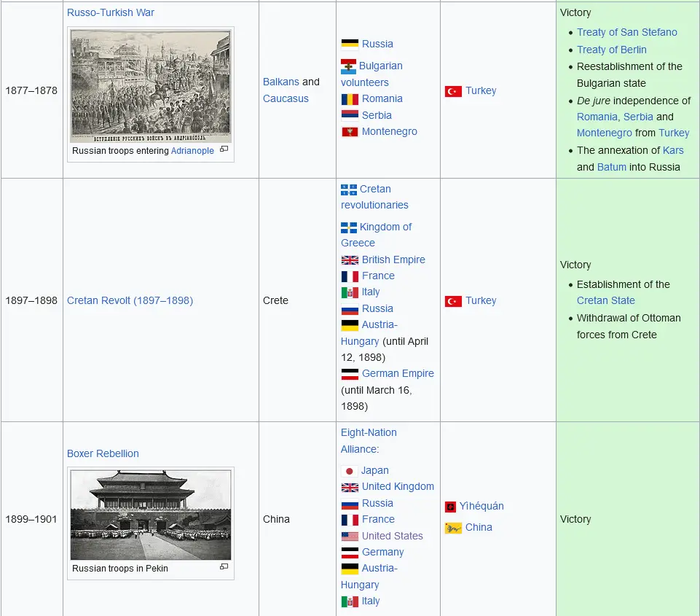Click Russia flag icon in Cretan Revolt row
This screenshot has height=616, width=700.
350,309
